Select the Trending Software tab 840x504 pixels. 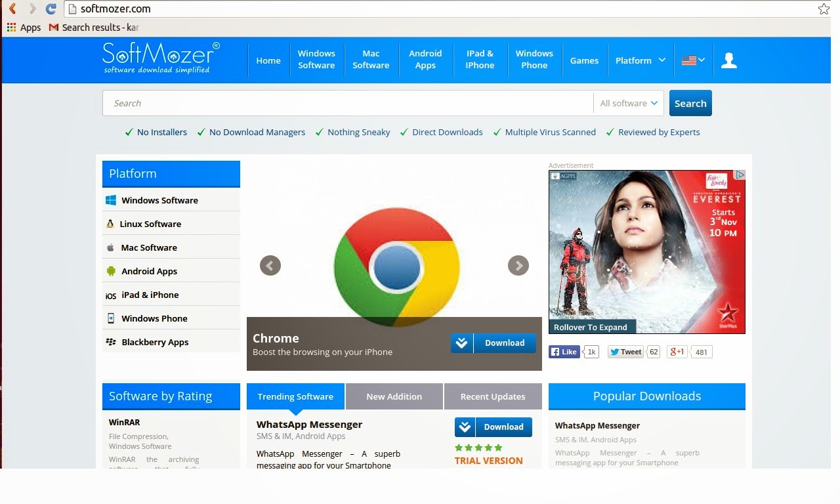click(x=295, y=396)
